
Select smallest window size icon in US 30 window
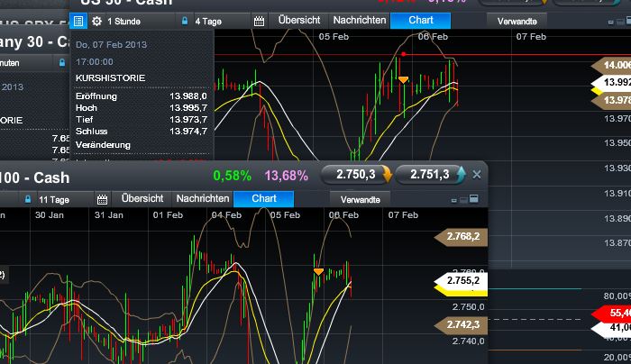610,23
